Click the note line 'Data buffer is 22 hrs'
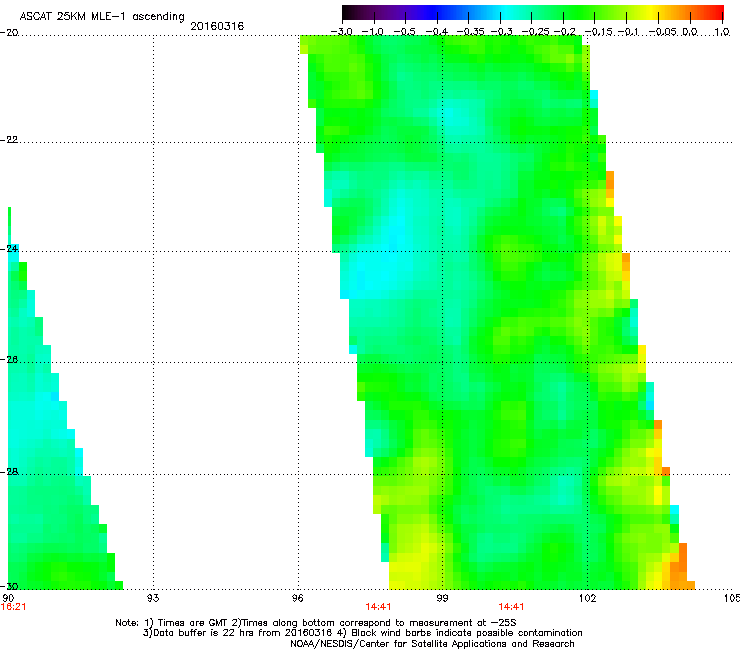This screenshot has height=650, width=740. tap(362, 633)
